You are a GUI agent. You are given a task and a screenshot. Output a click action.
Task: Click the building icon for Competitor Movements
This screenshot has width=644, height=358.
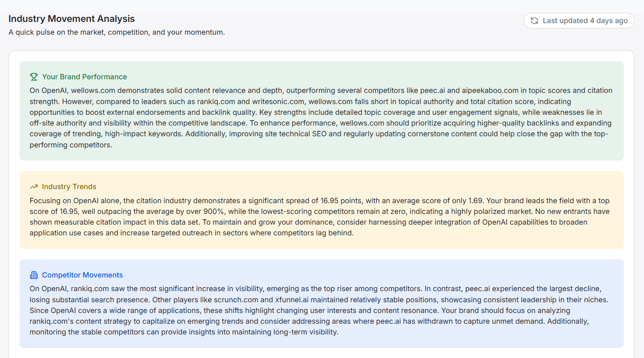pos(34,275)
